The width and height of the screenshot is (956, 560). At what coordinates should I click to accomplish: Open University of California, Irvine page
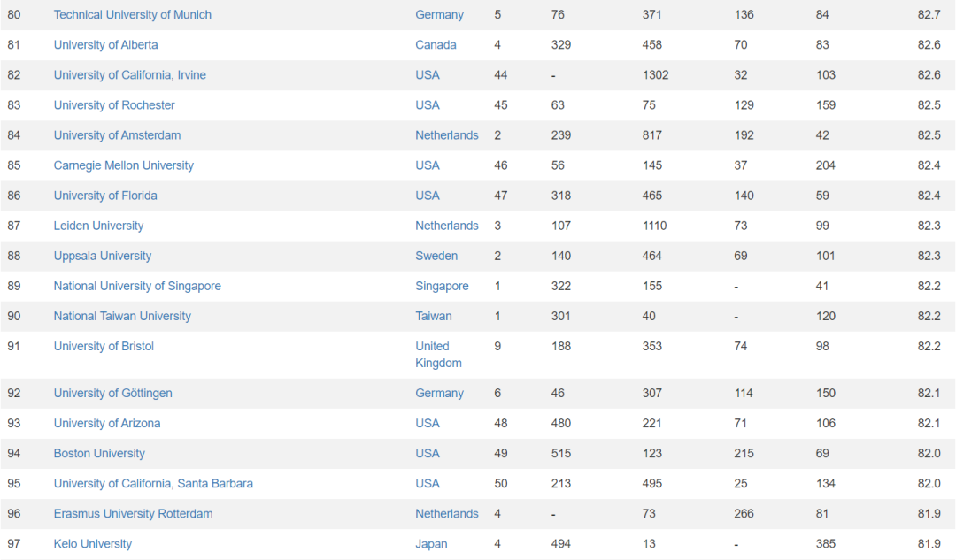[x=129, y=75]
